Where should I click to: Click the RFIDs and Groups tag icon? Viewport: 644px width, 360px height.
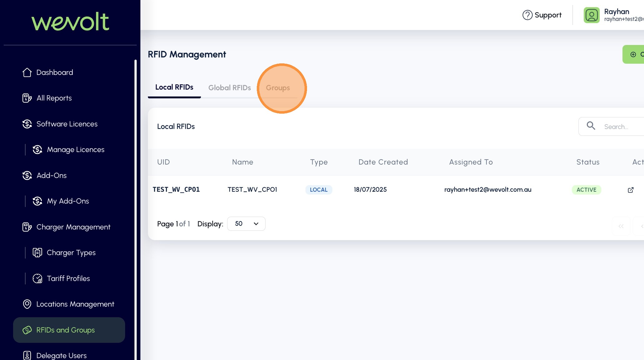[x=27, y=330]
